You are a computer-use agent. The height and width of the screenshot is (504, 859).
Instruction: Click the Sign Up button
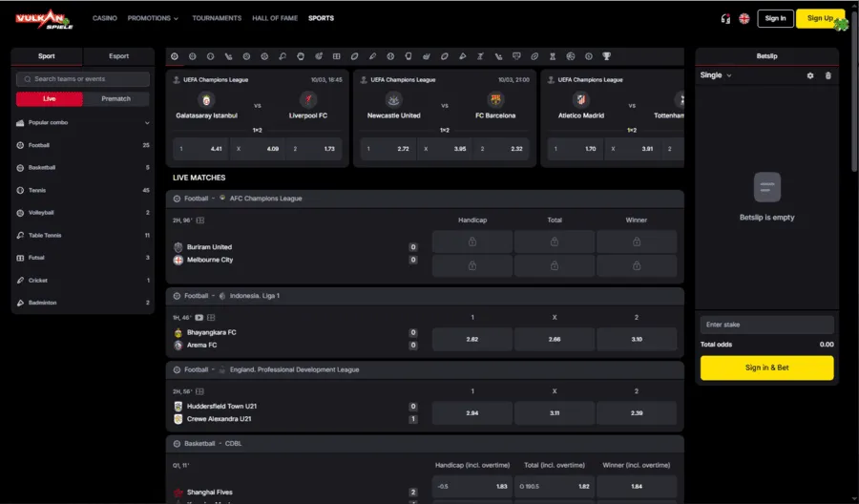pos(820,18)
